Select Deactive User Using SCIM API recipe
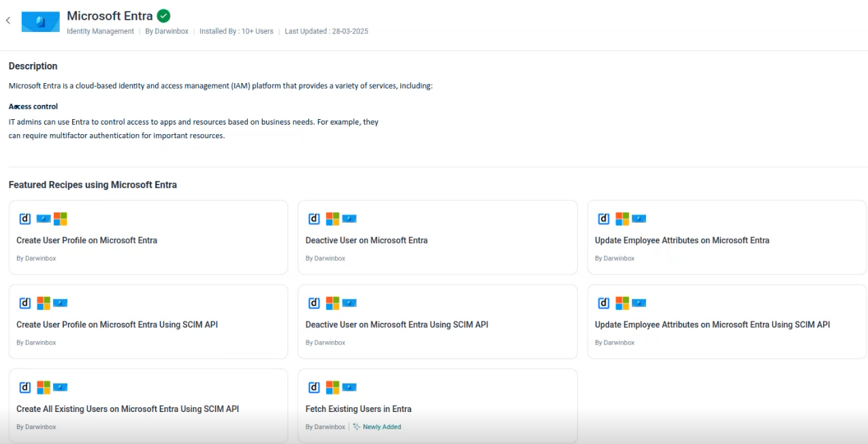The width and height of the screenshot is (868, 444). (396, 325)
